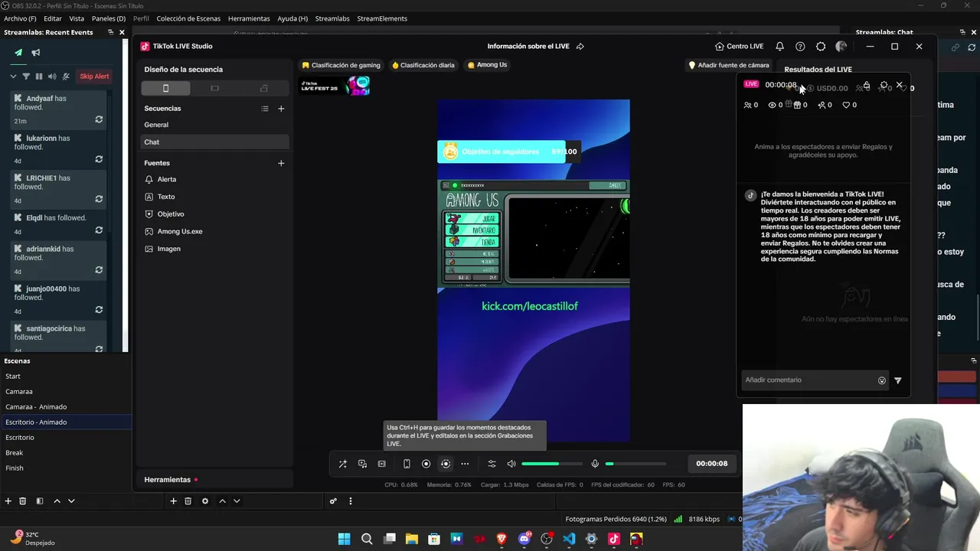Image resolution: width=980 pixels, height=551 pixels.
Task: Click Skip Alert in Streamlabs Recent Events
Action: (95, 77)
